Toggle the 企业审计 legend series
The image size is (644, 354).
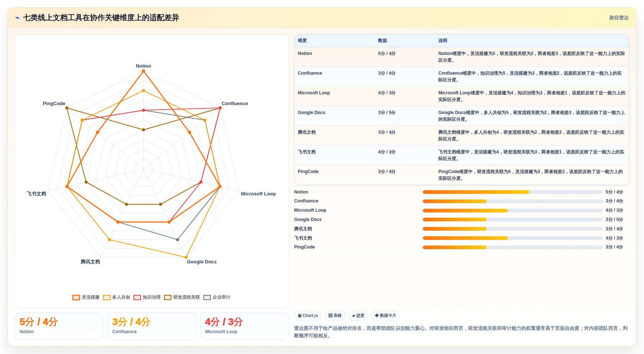point(217,297)
